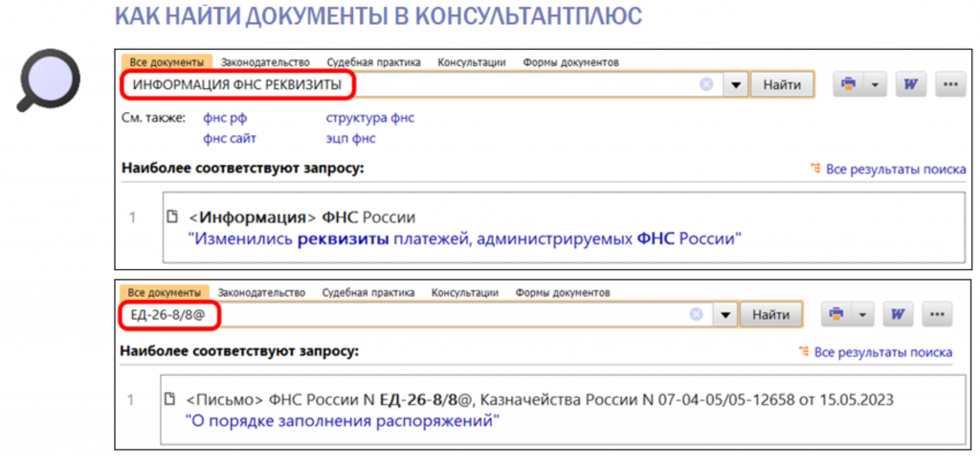This screenshot has height=457, width=980.
Task: Open the lower Формы документов tab
Action: 563,292
